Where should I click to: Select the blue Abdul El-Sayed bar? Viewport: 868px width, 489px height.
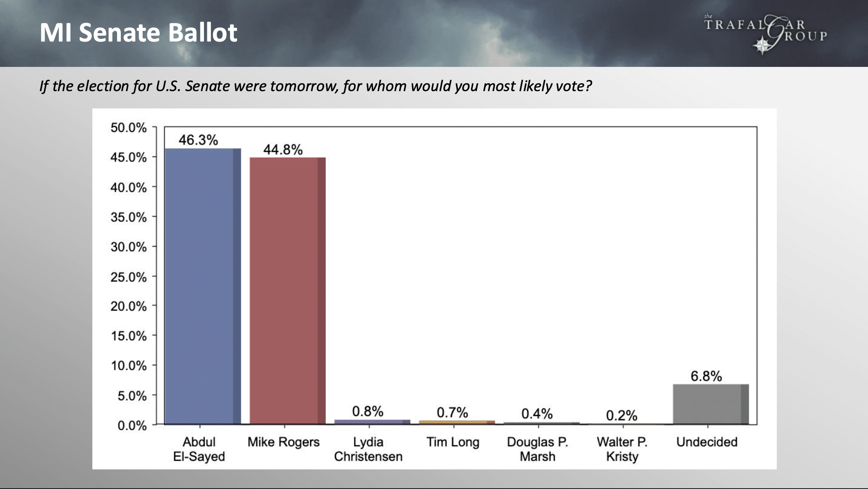point(203,286)
